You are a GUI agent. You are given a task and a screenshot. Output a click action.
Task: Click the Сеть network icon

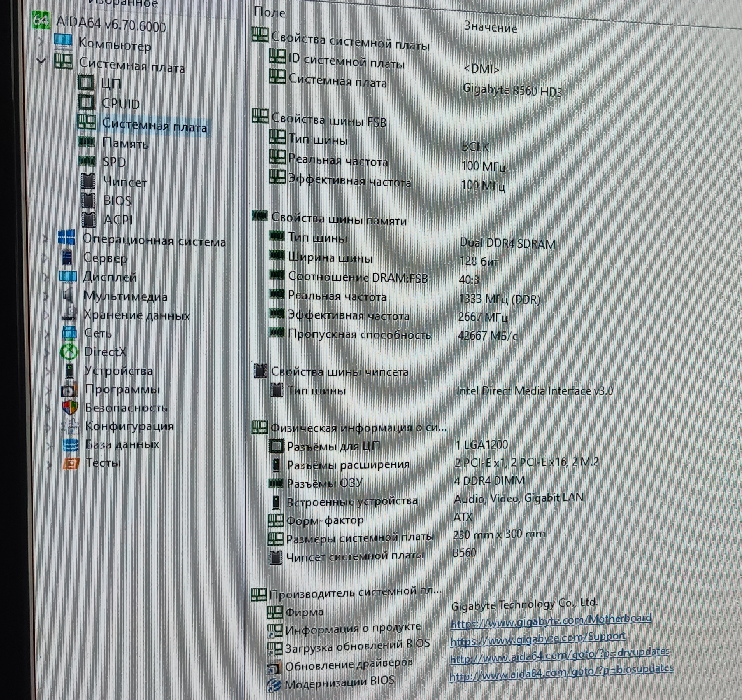coord(70,333)
